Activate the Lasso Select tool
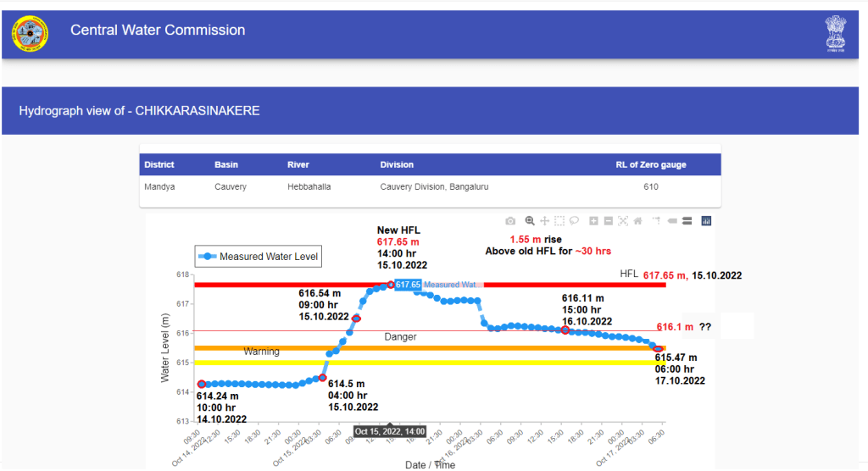 pos(574,221)
